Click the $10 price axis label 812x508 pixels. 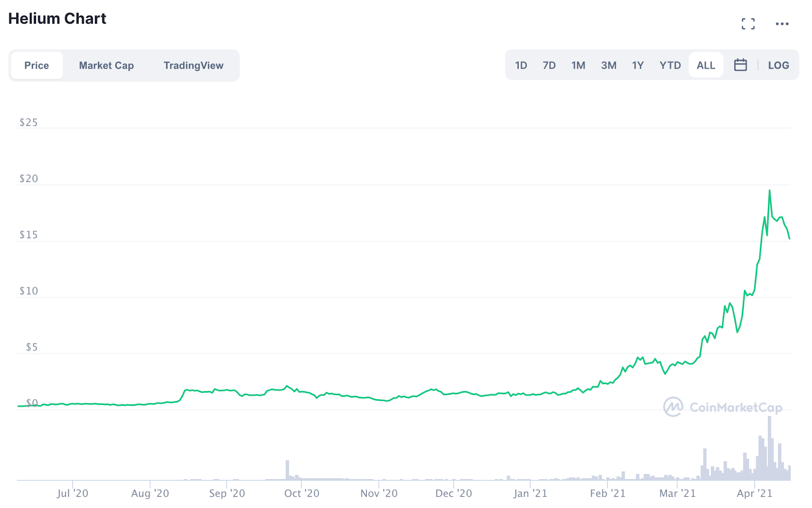(x=28, y=291)
